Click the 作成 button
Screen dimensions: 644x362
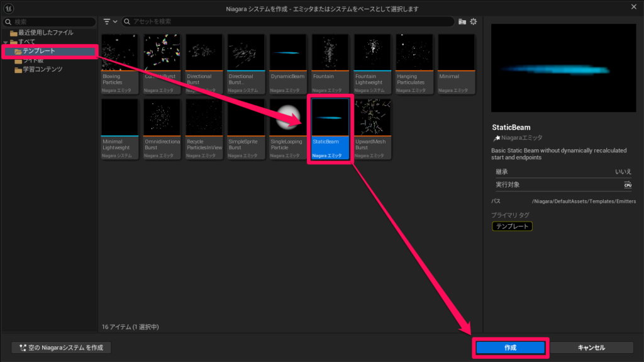511,348
